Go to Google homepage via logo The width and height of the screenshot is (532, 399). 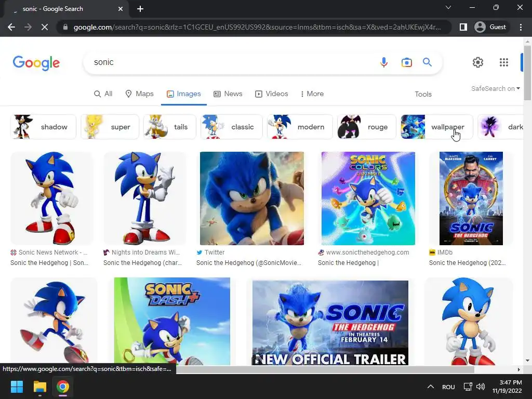click(x=36, y=63)
